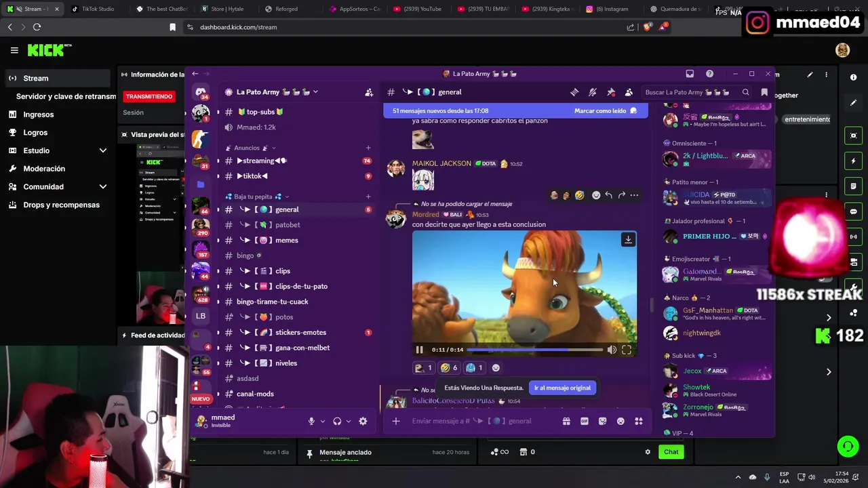The width and height of the screenshot is (868, 488).
Task: Open the memes channel
Action: pyautogui.click(x=297, y=240)
